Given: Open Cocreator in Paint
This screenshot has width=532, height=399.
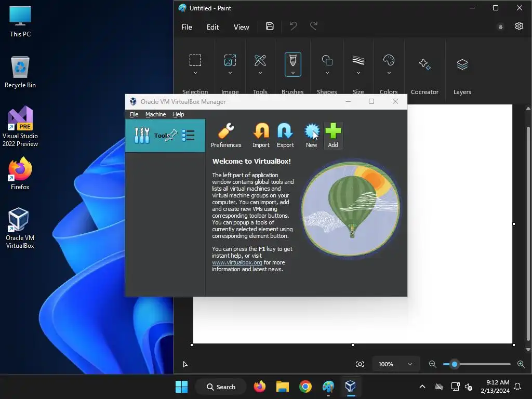Looking at the screenshot, I should (x=424, y=64).
